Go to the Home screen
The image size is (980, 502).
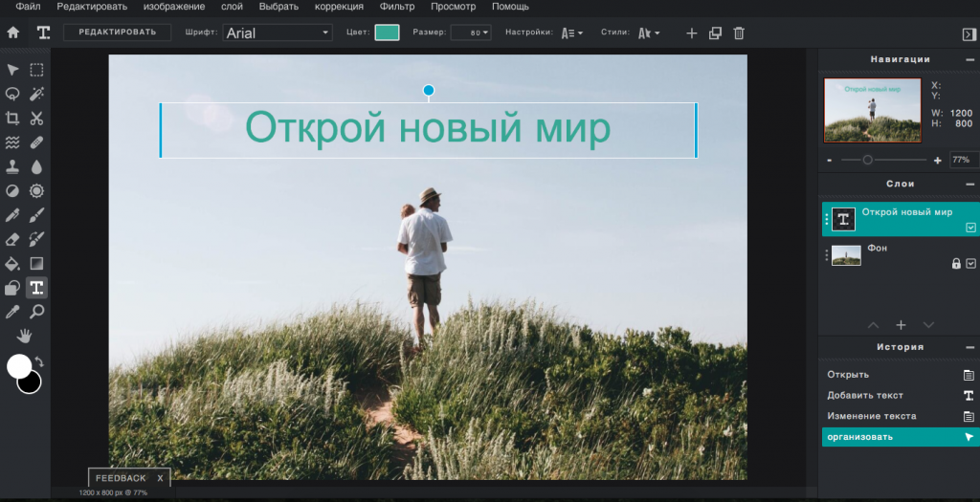click(12, 33)
